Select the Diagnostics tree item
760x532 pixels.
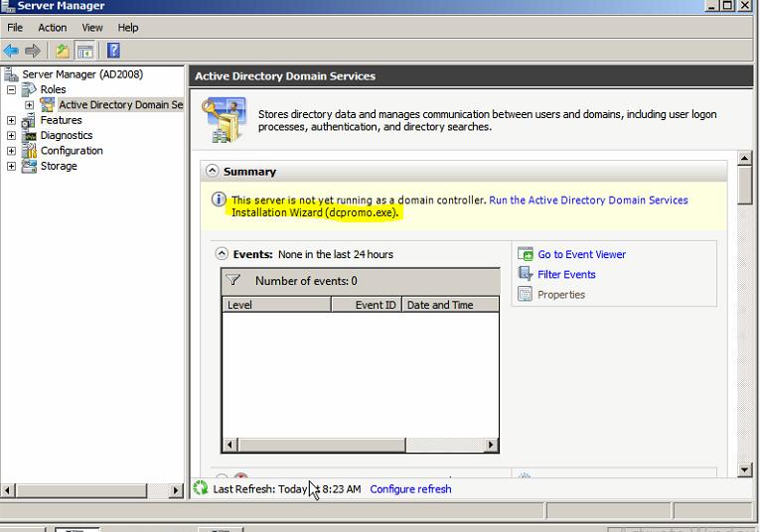point(67,136)
